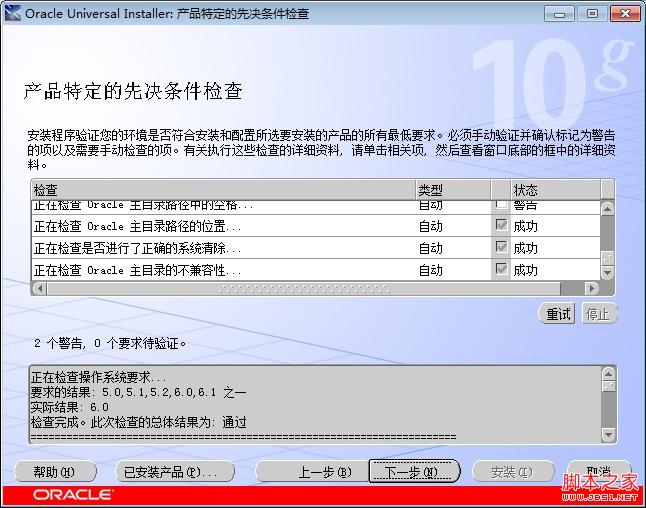Click the 取消 cancel button
The image size is (646, 508).
(599, 472)
